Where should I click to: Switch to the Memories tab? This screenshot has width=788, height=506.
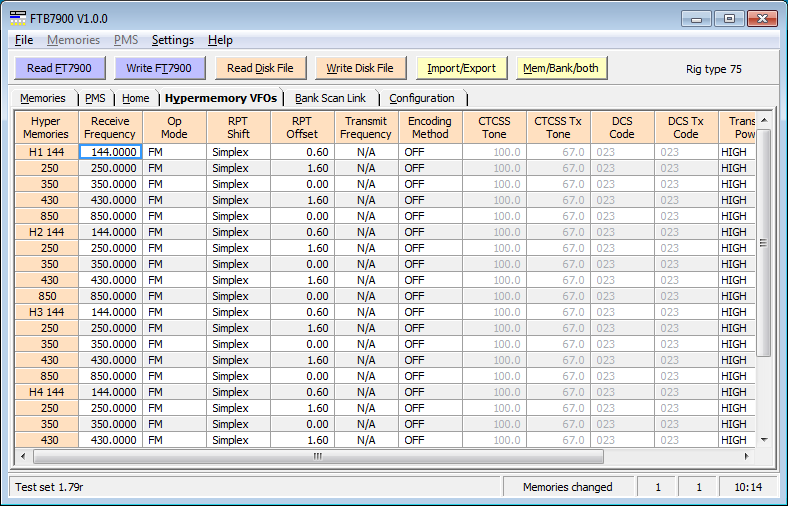tap(43, 98)
